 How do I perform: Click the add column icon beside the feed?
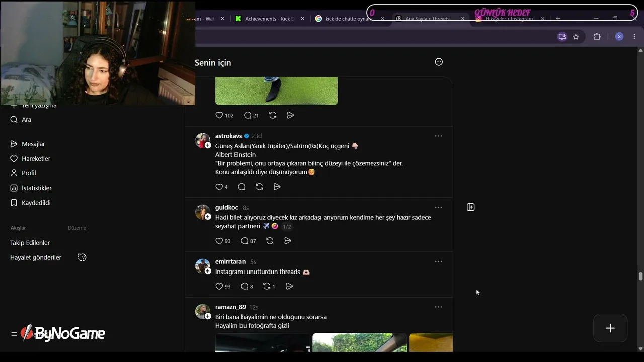[471, 207]
